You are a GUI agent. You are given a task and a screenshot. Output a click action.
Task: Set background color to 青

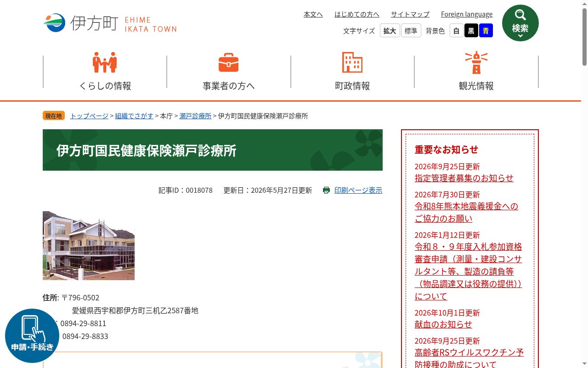486,30
